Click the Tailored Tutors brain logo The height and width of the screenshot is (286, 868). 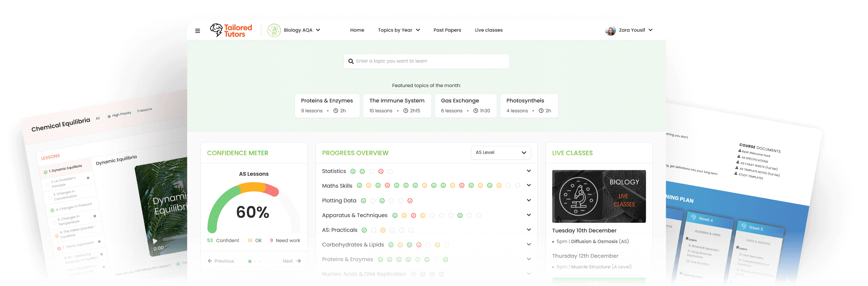(216, 30)
